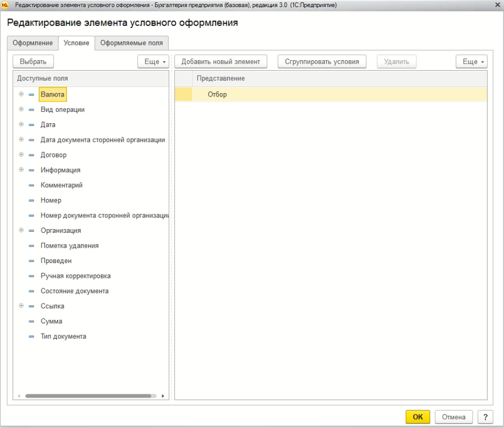Expand the Договор field node

21,155
